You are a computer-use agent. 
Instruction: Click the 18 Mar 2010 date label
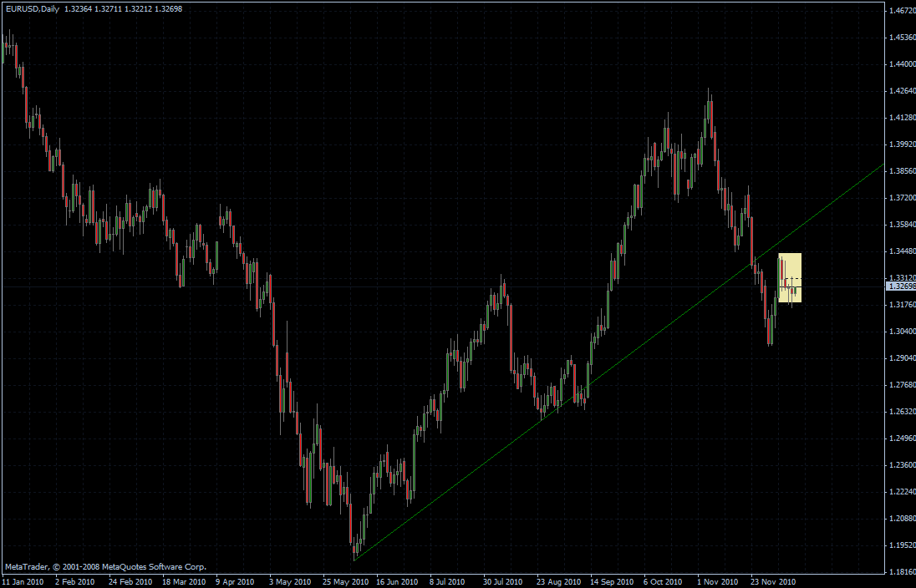coord(184,581)
